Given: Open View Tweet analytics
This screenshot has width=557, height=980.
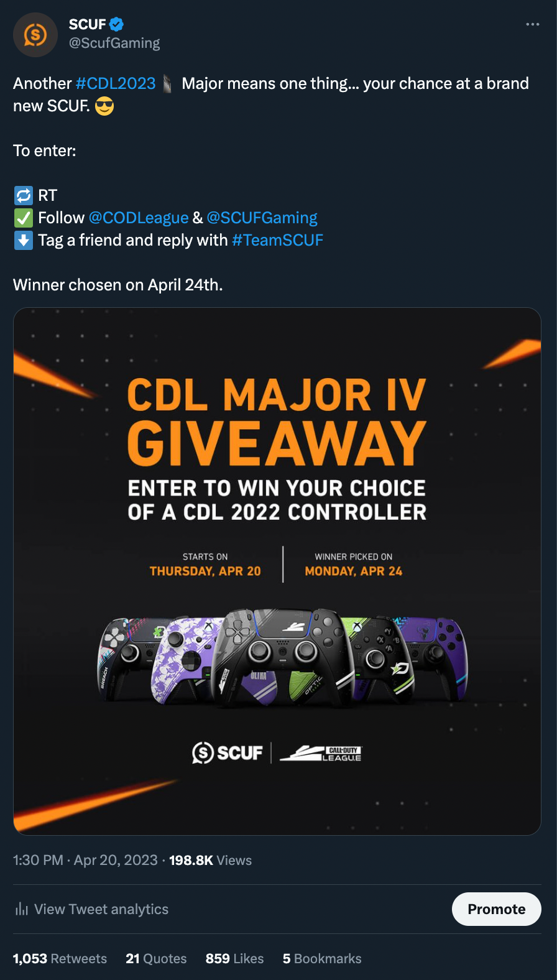Looking at the screenshot, I should click(101, 909).
